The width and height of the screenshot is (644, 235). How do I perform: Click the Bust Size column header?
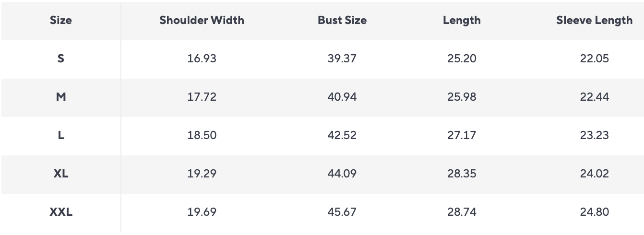point(342,20)
